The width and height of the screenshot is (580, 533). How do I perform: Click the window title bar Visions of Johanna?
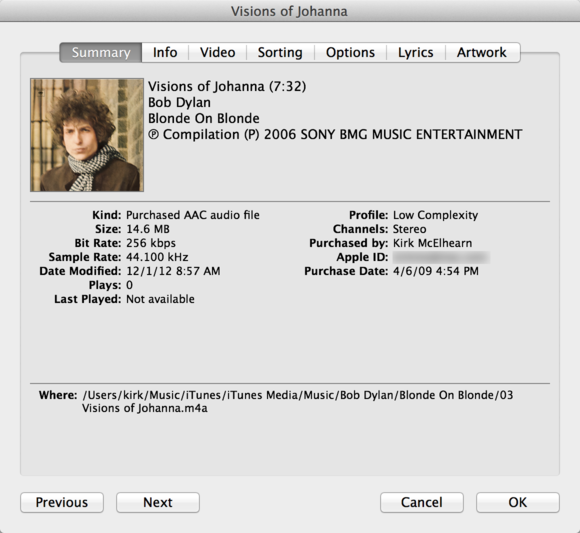[x=290, y=11]
